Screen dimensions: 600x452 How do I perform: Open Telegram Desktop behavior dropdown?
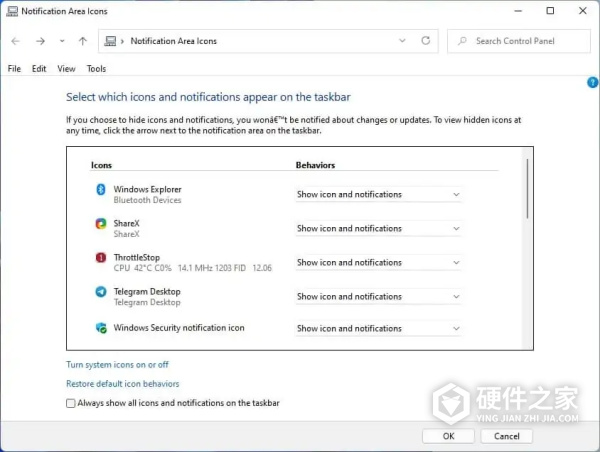point(378,297)
